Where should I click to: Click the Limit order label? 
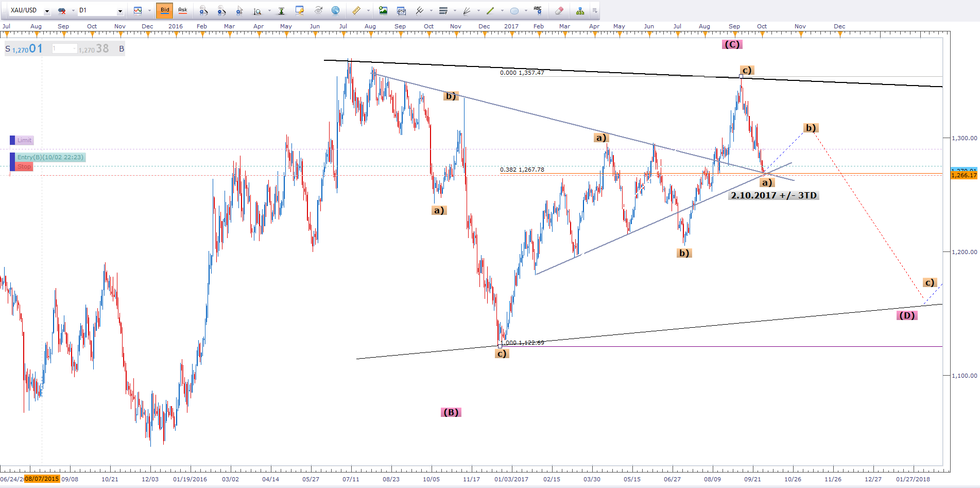[x=24, y=140]
